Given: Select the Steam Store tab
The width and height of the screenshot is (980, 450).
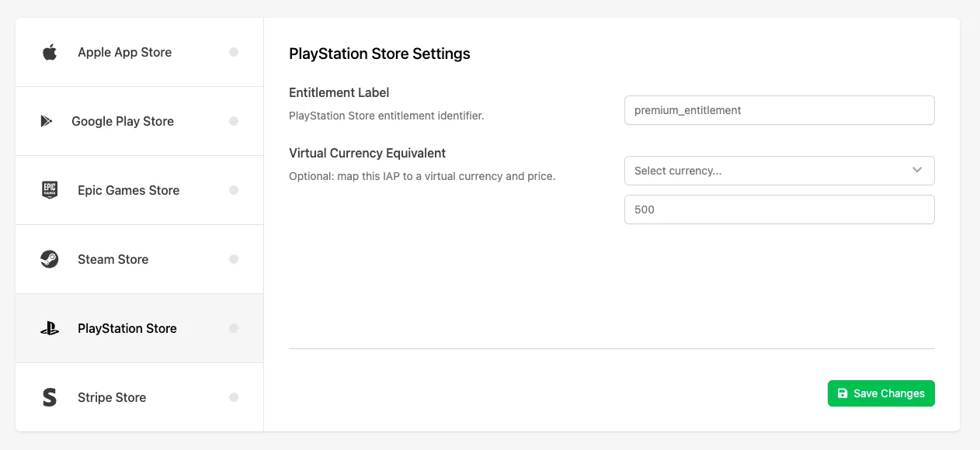Looking at the screenshot, I should [140, 259].
